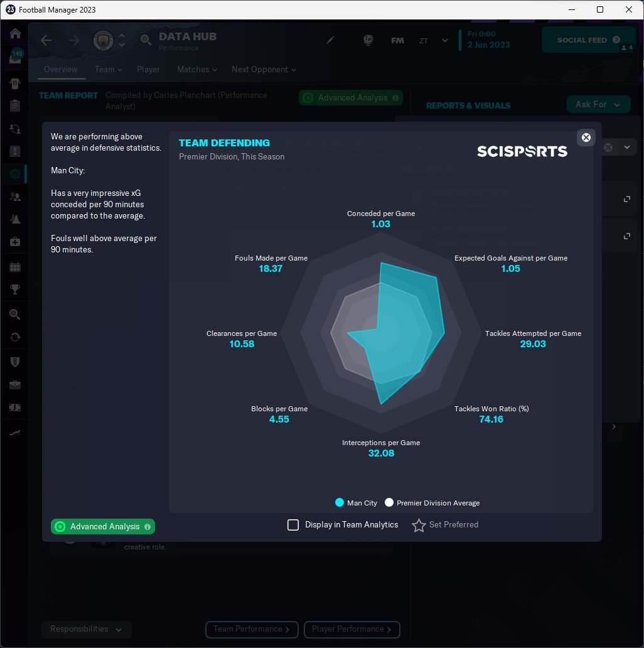Screen dimensions: 644x648
Task: Open the Responsibilities dropdown
Action: (87, 629)
